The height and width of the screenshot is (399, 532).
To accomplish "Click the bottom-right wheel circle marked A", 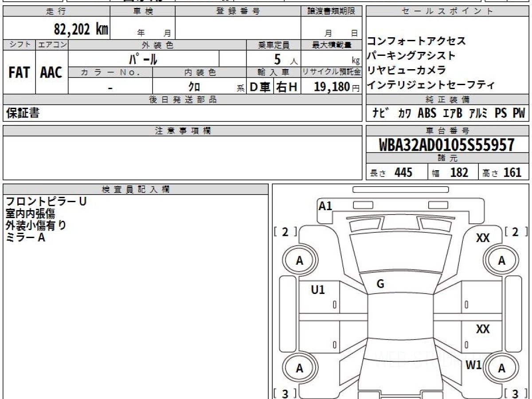I will pyautogui.click(x=502, y=368).
